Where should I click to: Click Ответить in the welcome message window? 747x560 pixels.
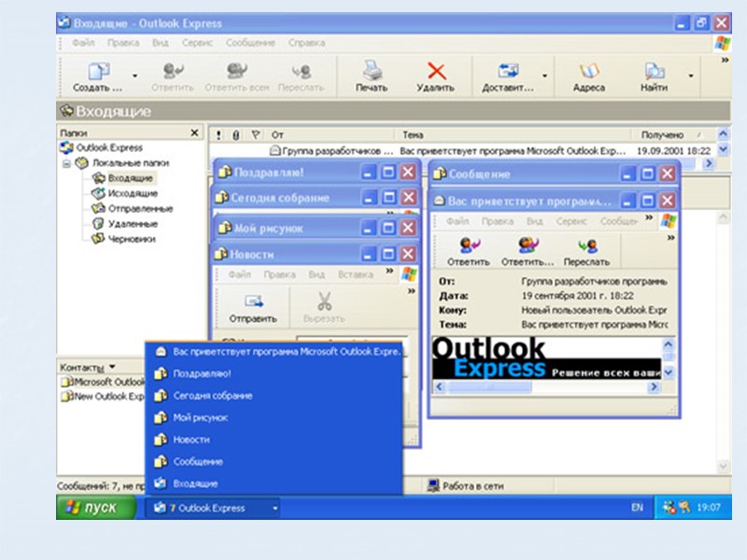click(x=469, y=251)
